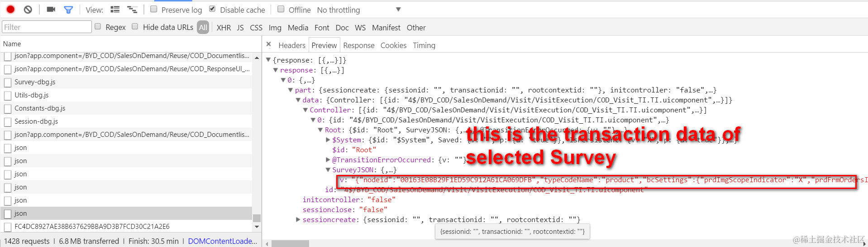The height and width of the screenshot is (247, 868).
Task: Open the Response tab
Action: click(x=359, y=45)
